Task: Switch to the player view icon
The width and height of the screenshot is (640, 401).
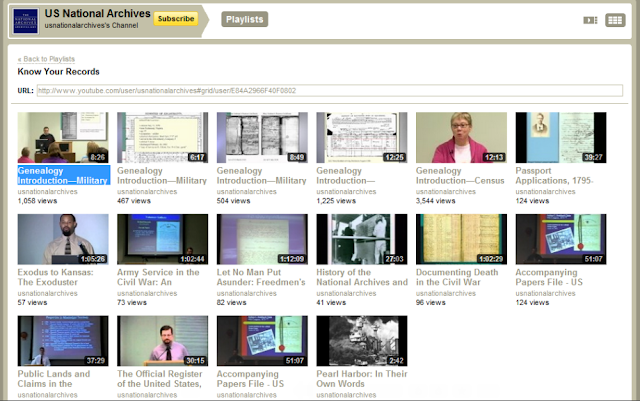Action: click(x=590, y=20)
